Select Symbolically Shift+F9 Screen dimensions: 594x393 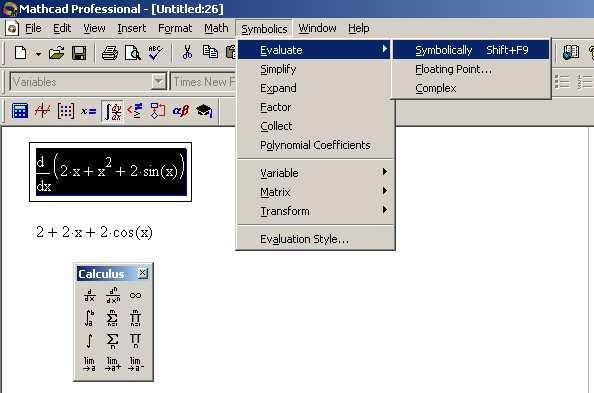pyautogui.click(x=471, y=50)
